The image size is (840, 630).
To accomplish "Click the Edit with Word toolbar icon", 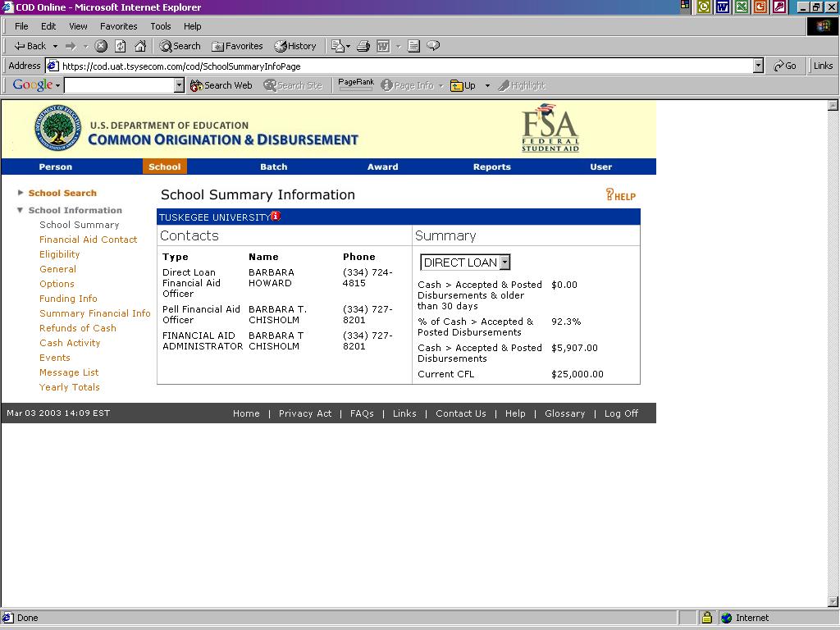I will point(384,46).
